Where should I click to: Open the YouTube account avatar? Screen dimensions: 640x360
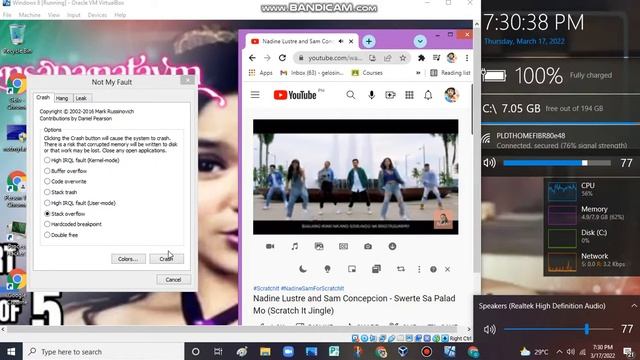coord(451,95)
